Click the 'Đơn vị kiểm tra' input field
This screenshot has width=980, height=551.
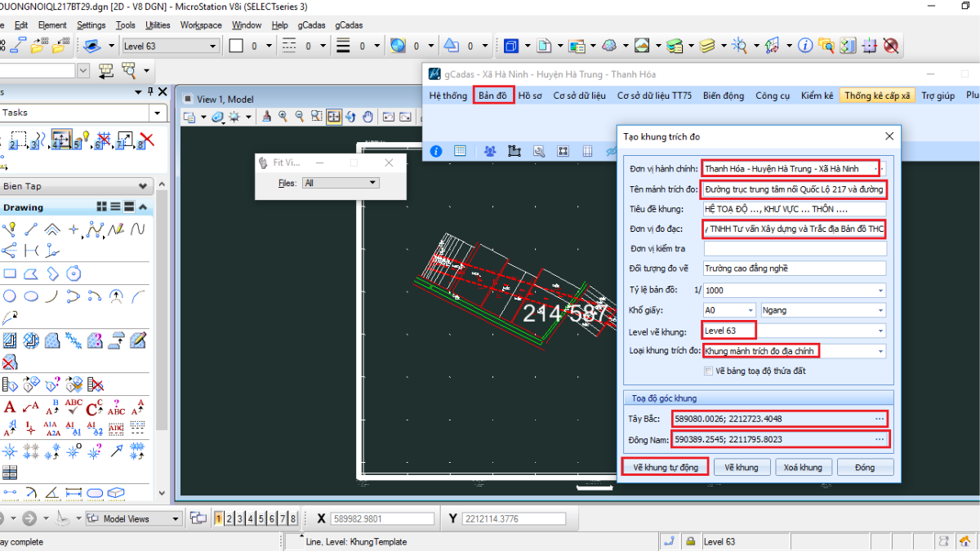(x=795, y=248)
